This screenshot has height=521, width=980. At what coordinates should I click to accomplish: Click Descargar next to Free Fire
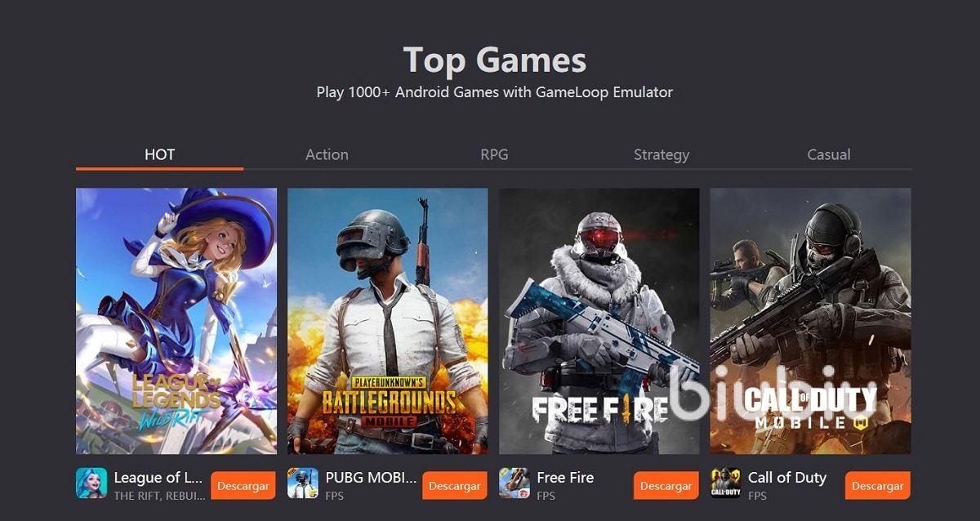666,486
